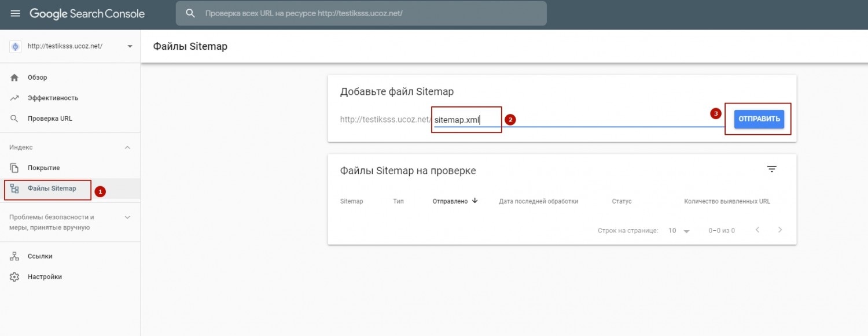Select Файлы Sitemap menu item
The image size is (868, 336).
tap(52, 189)
